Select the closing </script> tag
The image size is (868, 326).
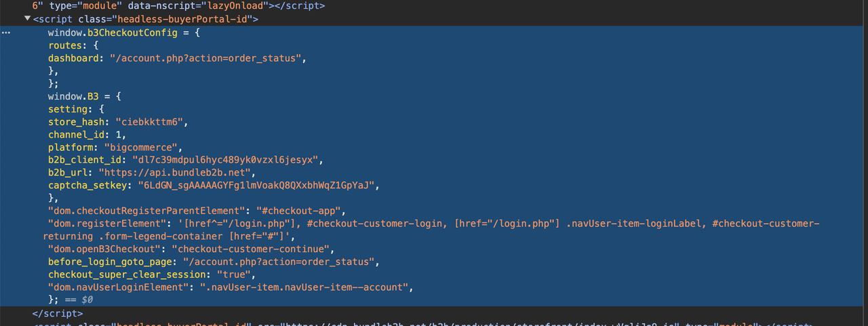point(58,314)
